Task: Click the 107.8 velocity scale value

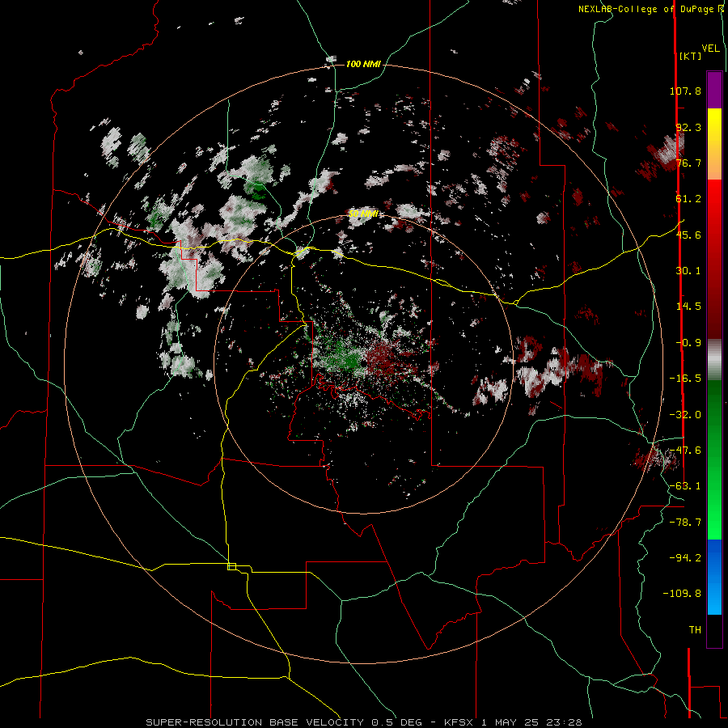Action: point(685,91)
